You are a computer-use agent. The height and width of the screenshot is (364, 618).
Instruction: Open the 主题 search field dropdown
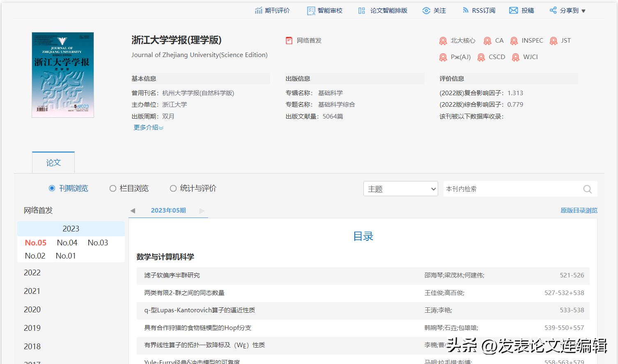[401, 189]
